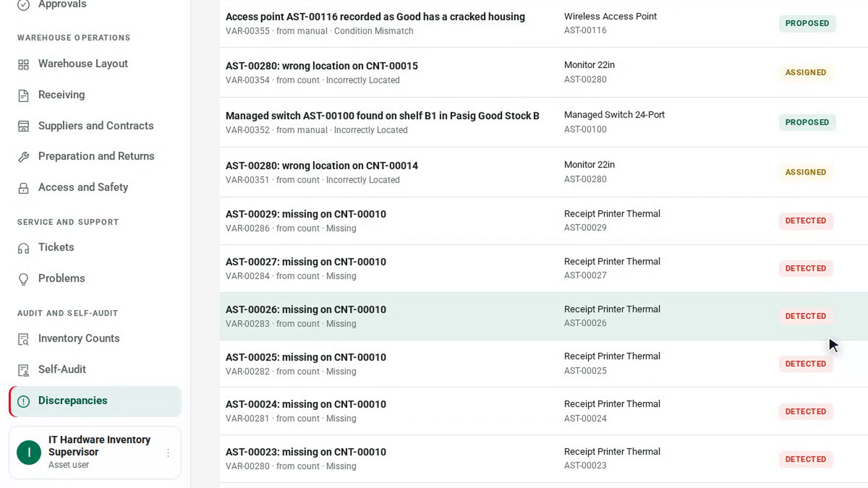868x488 pixels.
Task: Open the Inventory Counts icon
Action: [24, 339]
